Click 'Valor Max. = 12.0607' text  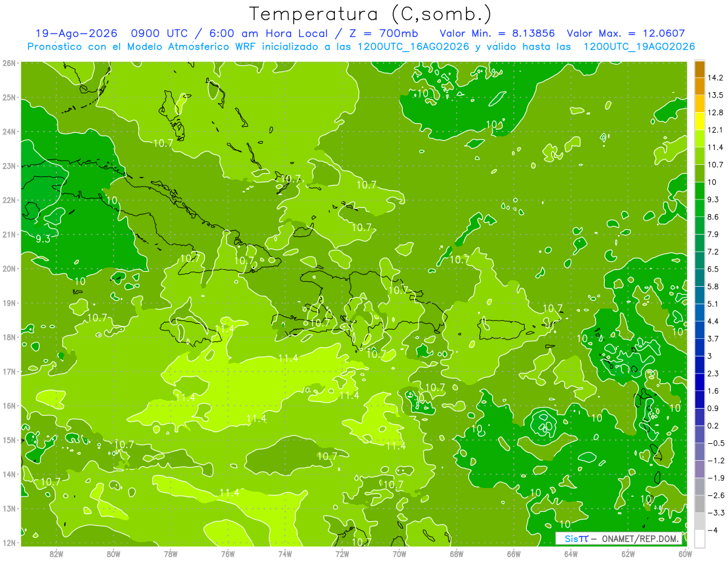(626, 33)
